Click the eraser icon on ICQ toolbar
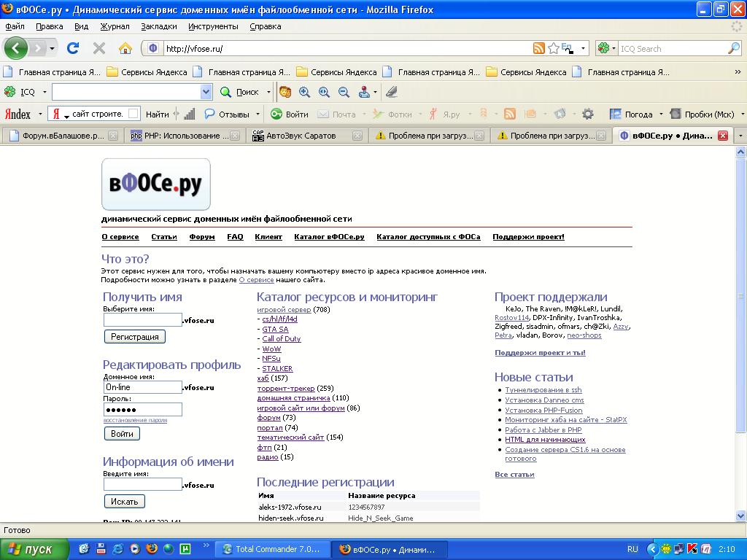The height and width of the screenshot is (560, 747). click(x=391, y=92)
